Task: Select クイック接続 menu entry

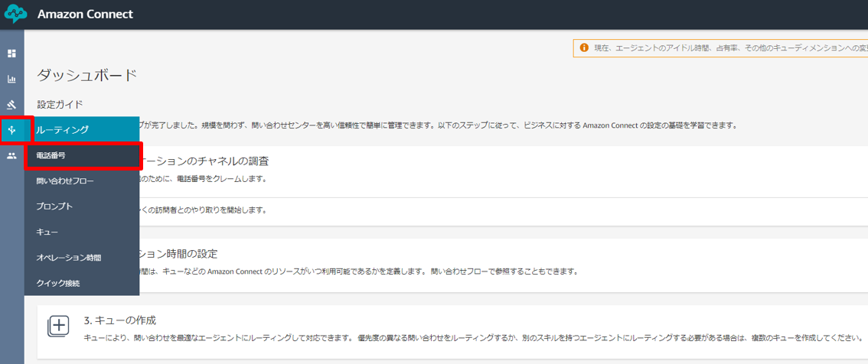Action: click(82, 283)
